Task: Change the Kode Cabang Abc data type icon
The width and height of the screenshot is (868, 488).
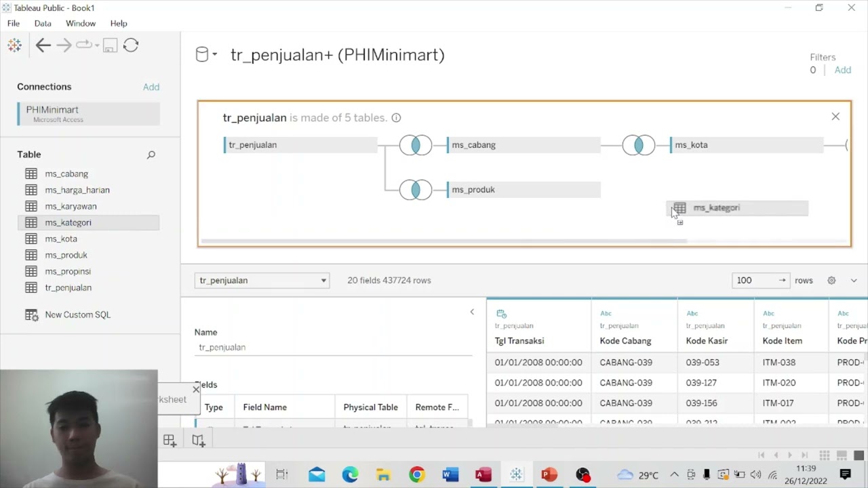Action: tap(606, 314)
